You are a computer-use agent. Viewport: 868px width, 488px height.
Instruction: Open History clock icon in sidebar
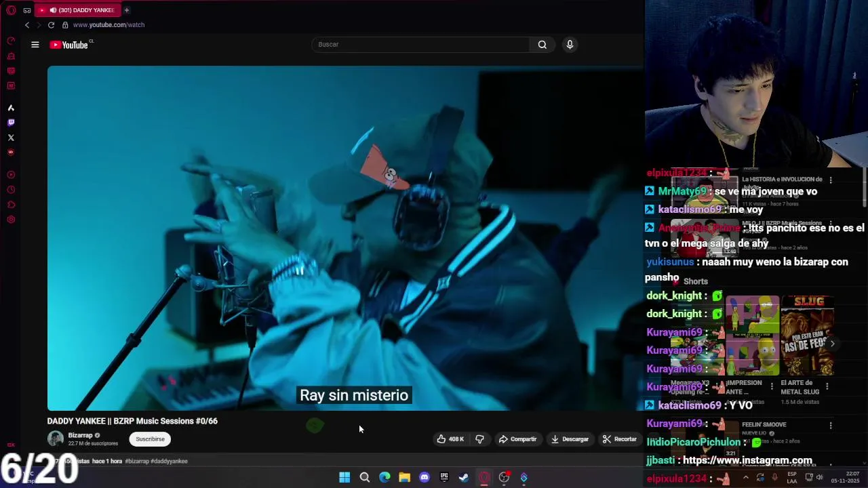[11, 190]
